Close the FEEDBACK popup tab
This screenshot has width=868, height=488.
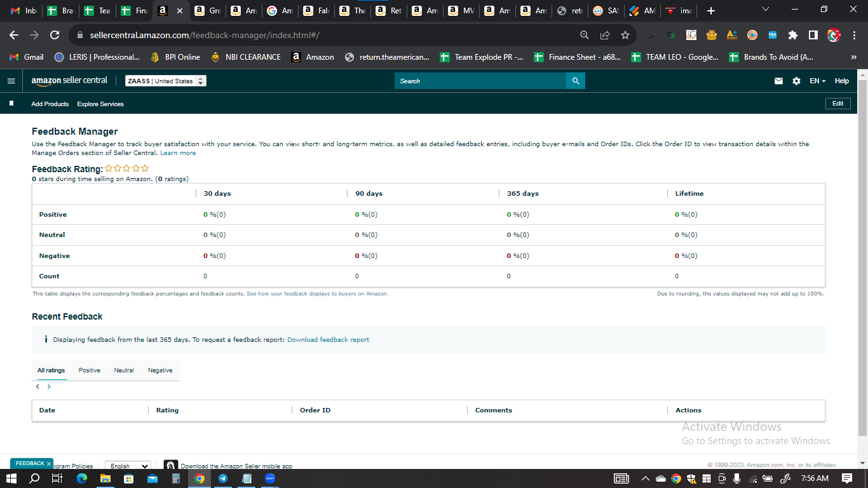click(49, 464)
